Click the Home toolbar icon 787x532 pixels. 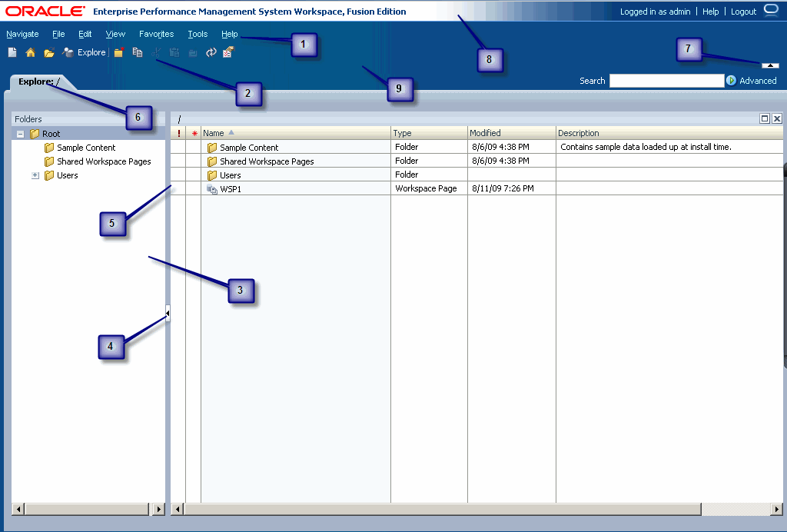30,52
